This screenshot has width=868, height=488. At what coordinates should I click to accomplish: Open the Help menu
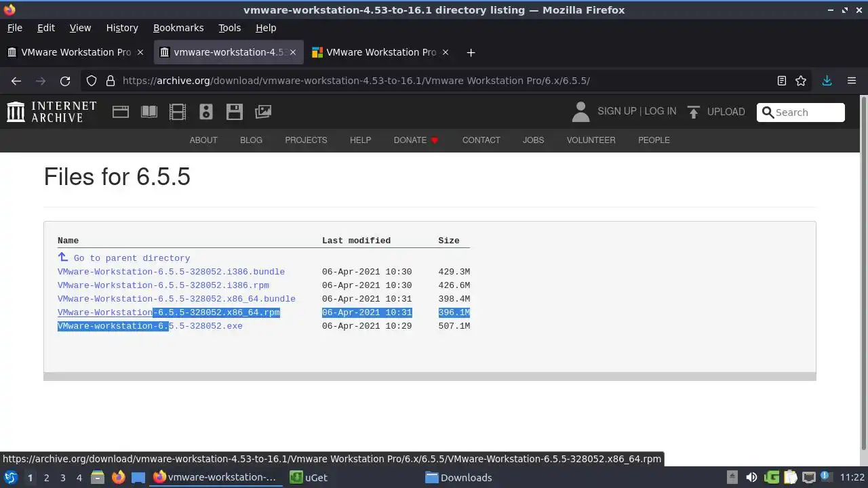[266, 28]
